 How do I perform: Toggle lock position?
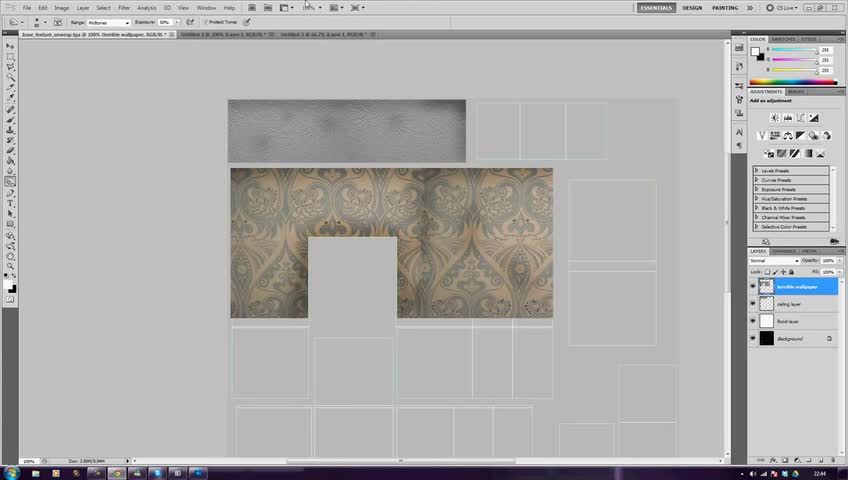coord(783,272)
